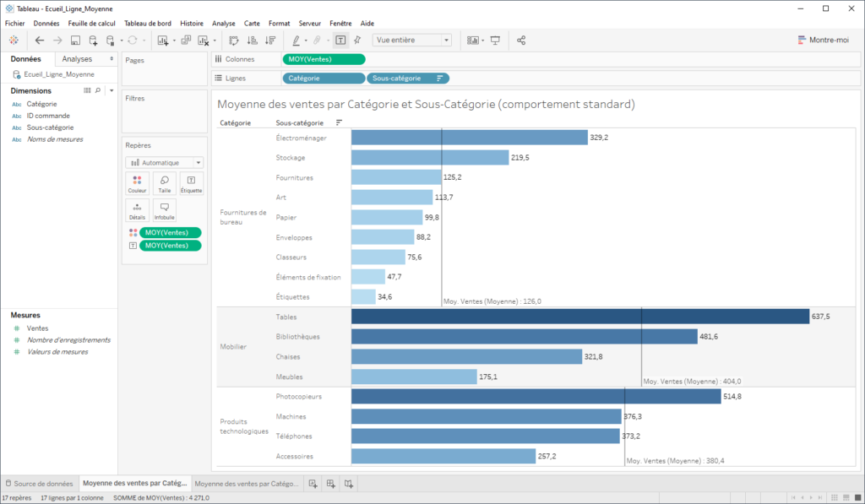Expand the highlight tool dropdown arrow
Viewport: 865px width, 504px height.
[306, 41]
